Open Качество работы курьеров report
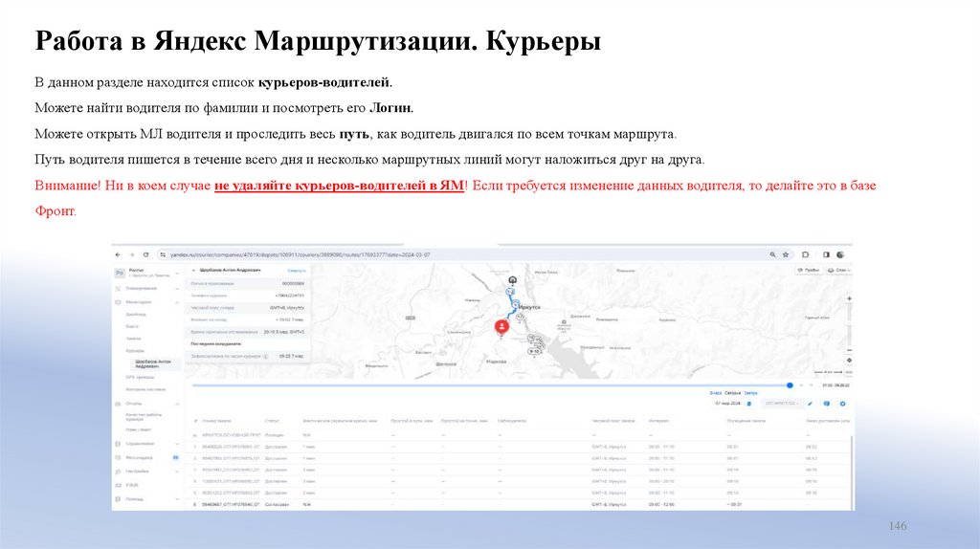 145,417
